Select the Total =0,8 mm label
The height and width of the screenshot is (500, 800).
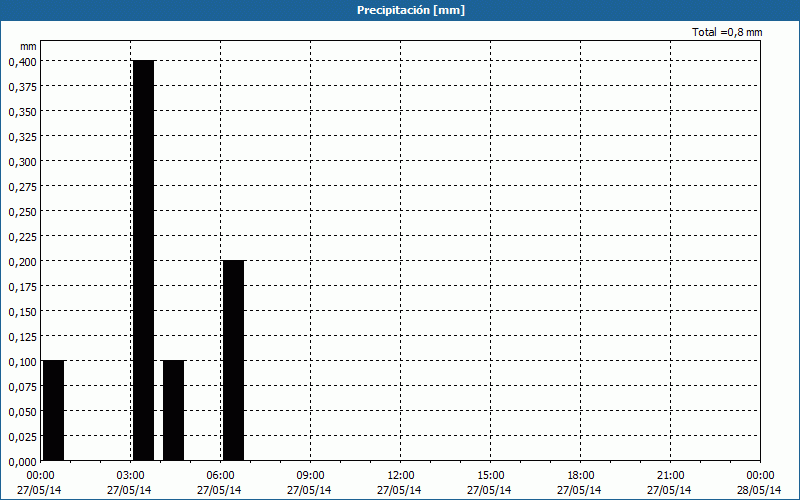[x=727, y=32]
